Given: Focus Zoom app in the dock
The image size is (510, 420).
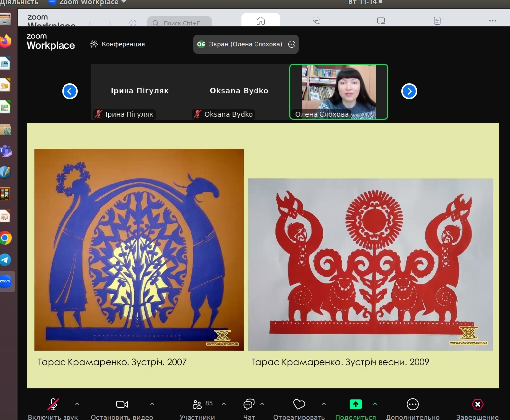Looking at the screenshot, I should [5, 281].
